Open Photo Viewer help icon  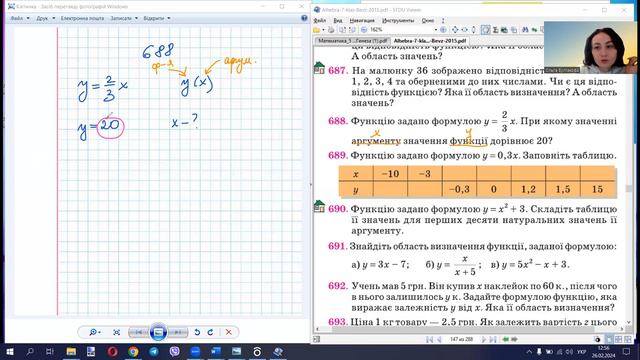point(304,18)
